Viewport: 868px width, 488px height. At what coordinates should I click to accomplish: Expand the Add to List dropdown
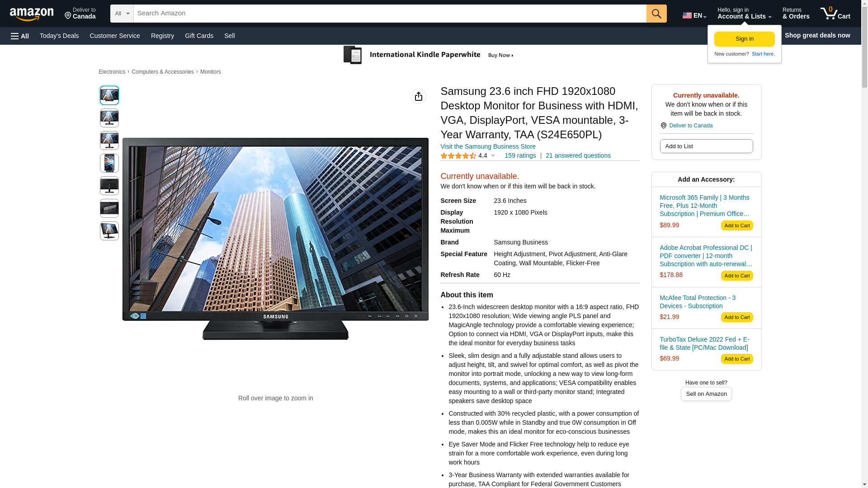tap(706, 146)
